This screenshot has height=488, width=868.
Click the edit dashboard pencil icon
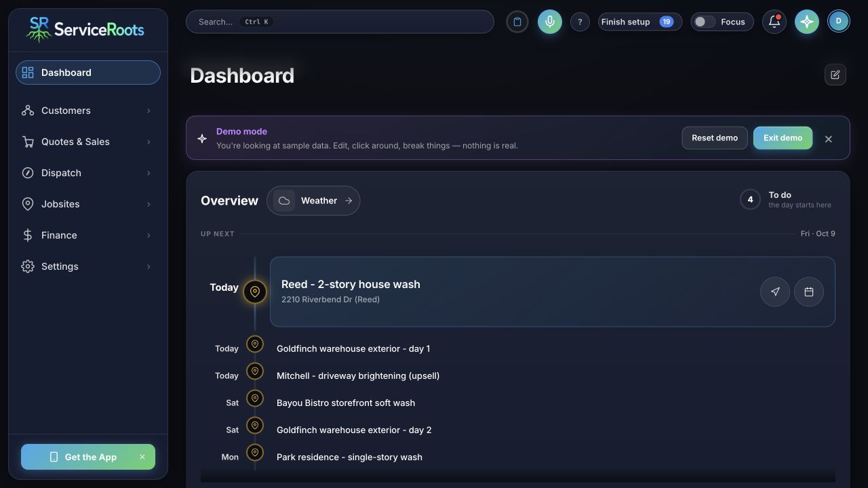(x=835, y=75)
